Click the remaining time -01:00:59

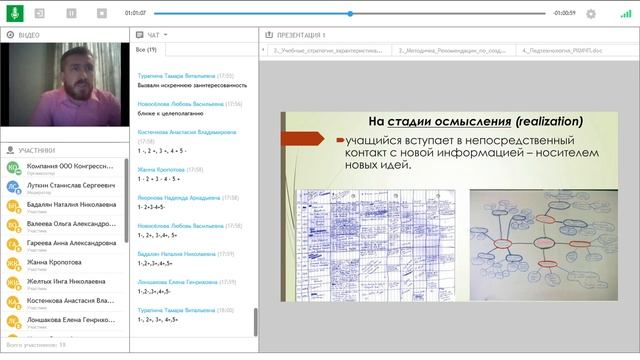tap(564, 13)
